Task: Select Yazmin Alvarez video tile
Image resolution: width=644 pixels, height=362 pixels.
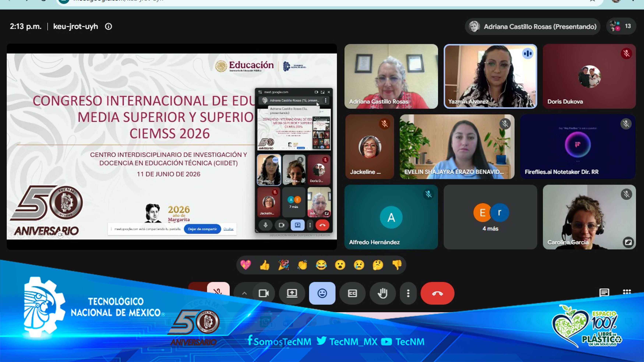Action: [x=490, y=77]
